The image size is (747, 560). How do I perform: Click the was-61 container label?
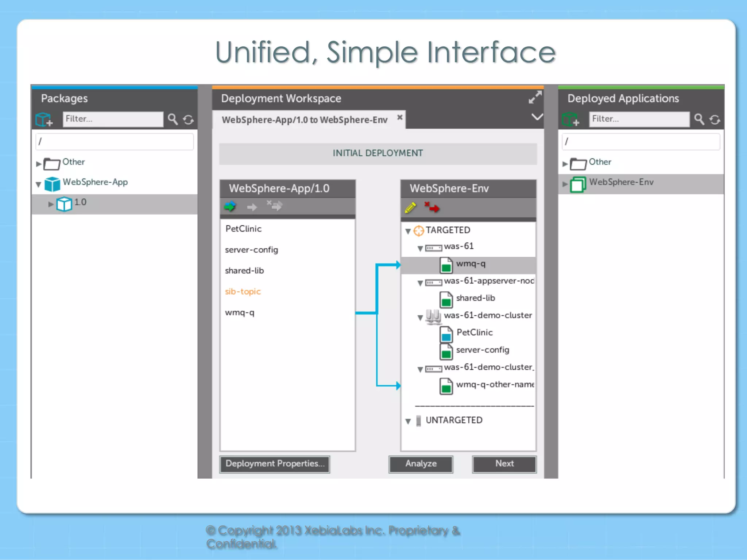pyautogui.click(x=459, y=246)
